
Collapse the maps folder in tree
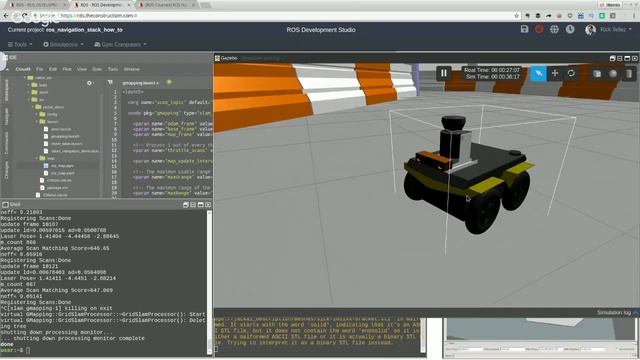point(37,158)
